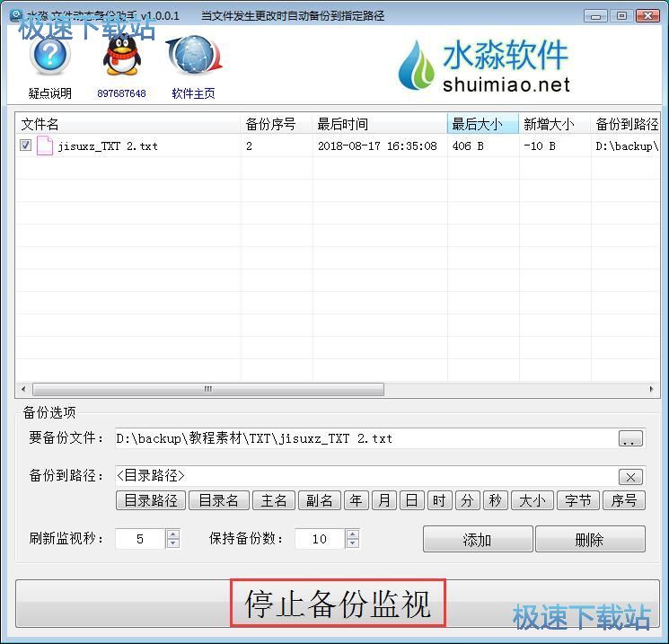
Task: Select the jisuxz_TXT 2.txt file name
Action: pyautogui.click(x=108, y=146)
